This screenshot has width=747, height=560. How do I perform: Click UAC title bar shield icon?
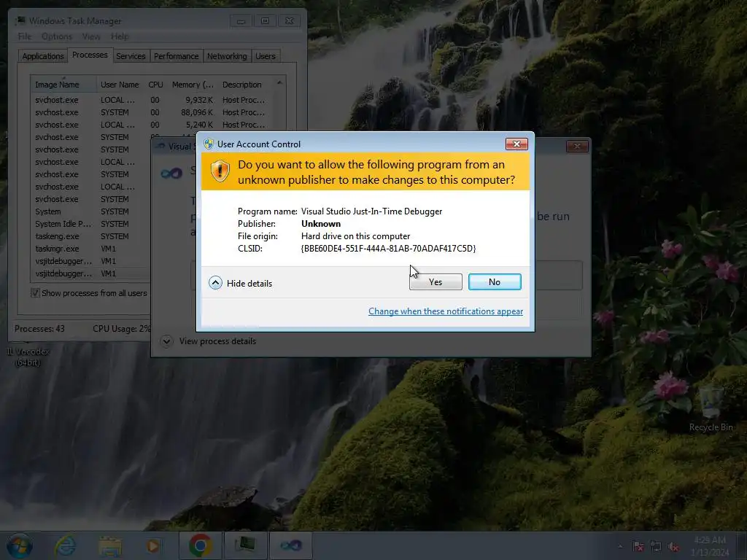208,144
